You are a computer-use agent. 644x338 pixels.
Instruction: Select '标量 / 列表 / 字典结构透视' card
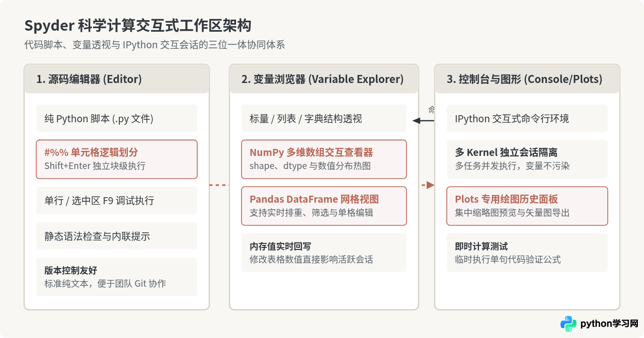(324, 119)
